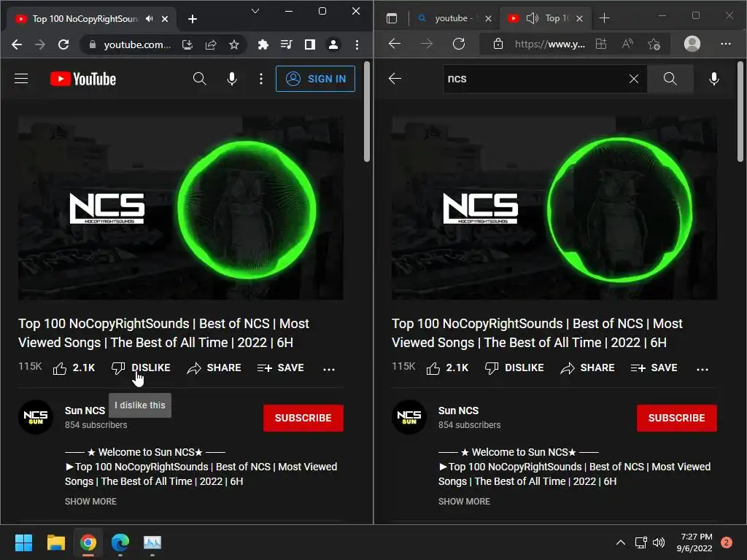This screenshot has width=747, height=560.
Task: Open Chrome extensions puzzle icon
Action: coord(263,44)
